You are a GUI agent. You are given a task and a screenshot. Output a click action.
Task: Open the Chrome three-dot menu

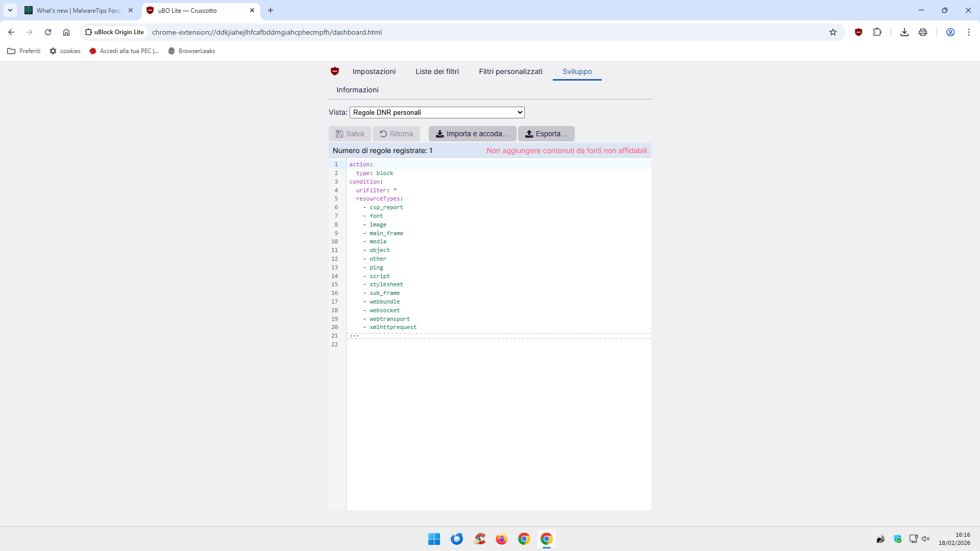pyautogui.click(x=969, y=32)
